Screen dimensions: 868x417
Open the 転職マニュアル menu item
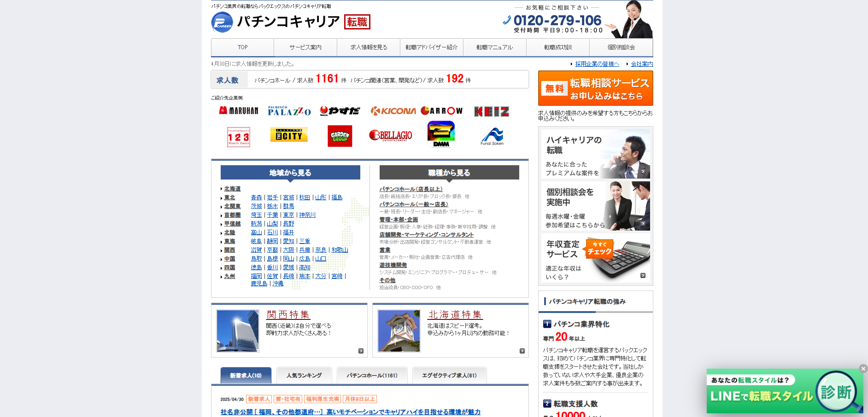pos(494,47)
